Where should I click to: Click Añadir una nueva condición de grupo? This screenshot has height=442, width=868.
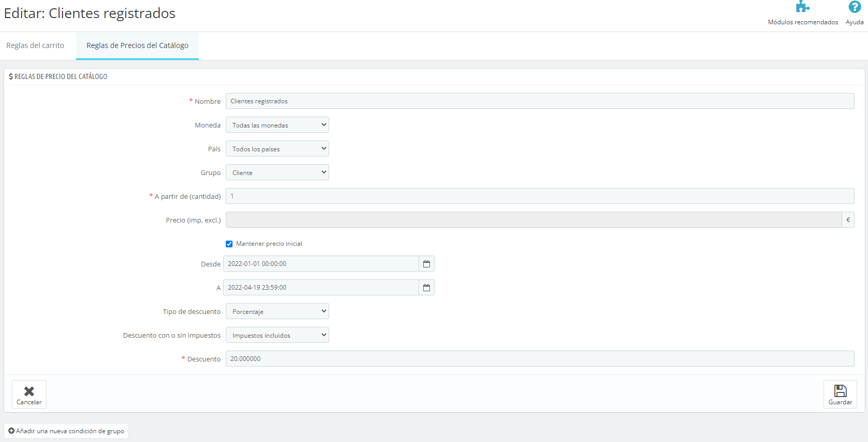[67, 431]
